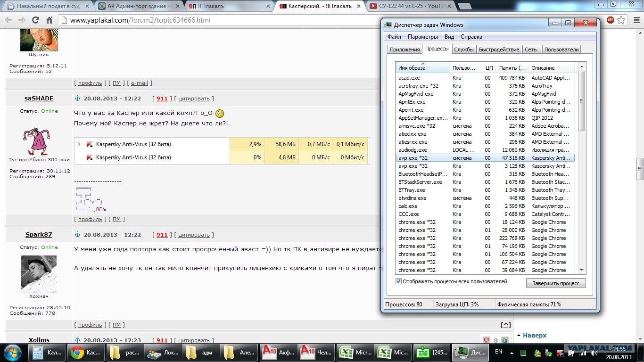Switch to the Сеть tab

[531, 49]
